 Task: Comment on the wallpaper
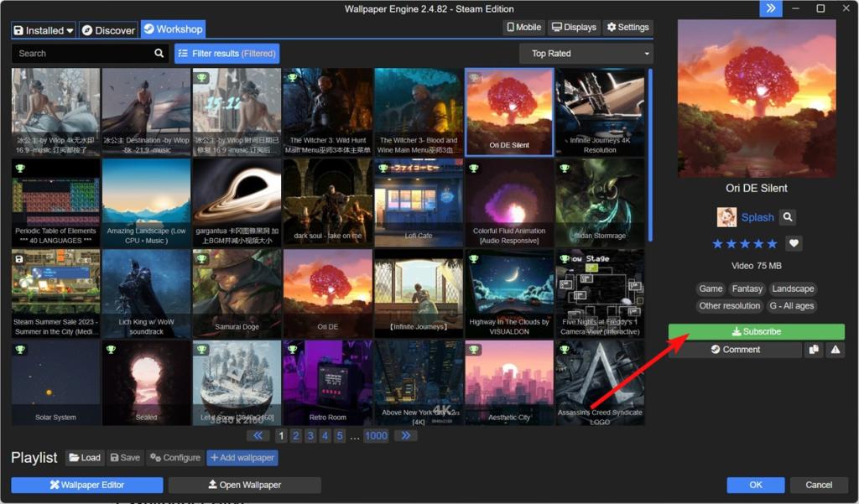tap(737, 350)
